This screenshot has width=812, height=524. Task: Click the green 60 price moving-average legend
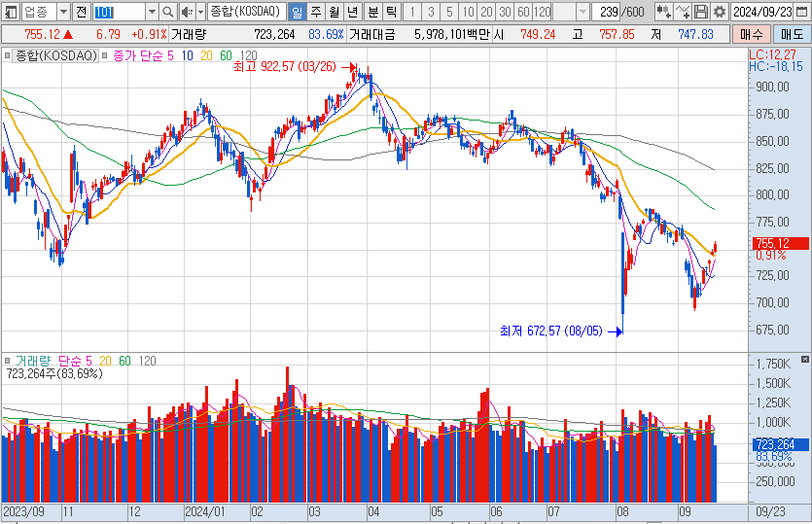click(x=226, y=55)
